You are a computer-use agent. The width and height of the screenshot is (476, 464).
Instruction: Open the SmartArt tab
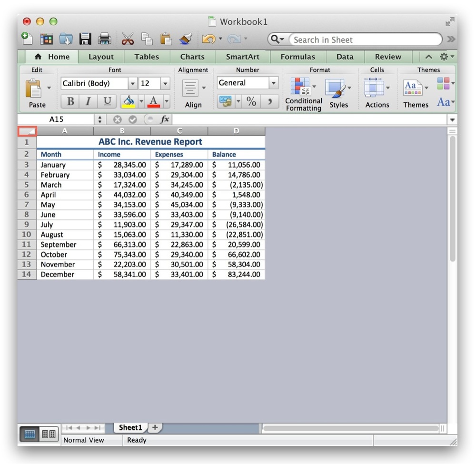click(x=243, y=57)
